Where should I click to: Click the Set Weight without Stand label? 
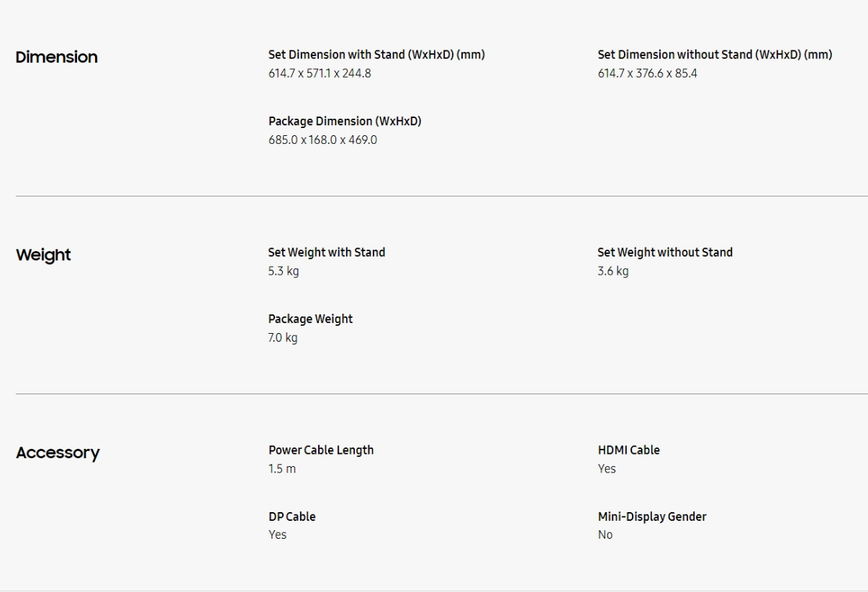(x=664, y=252)
